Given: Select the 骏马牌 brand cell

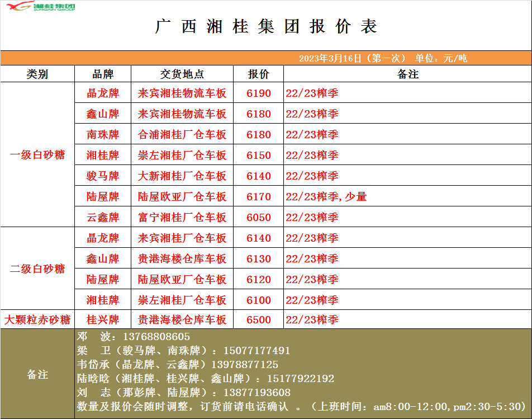Looking at the screenshot, I should (103, 176).
